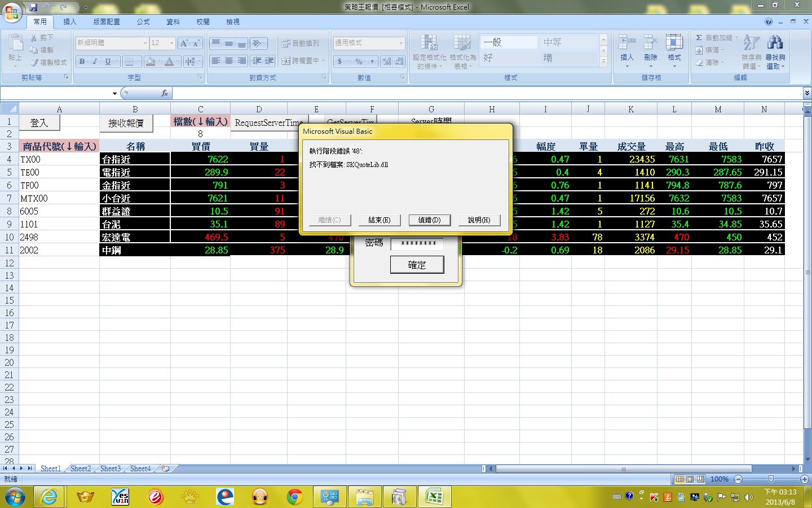Click the insert worksheet icon after Sheet4
The width and height of the screenshot is (812, 508).
(165, 468)
